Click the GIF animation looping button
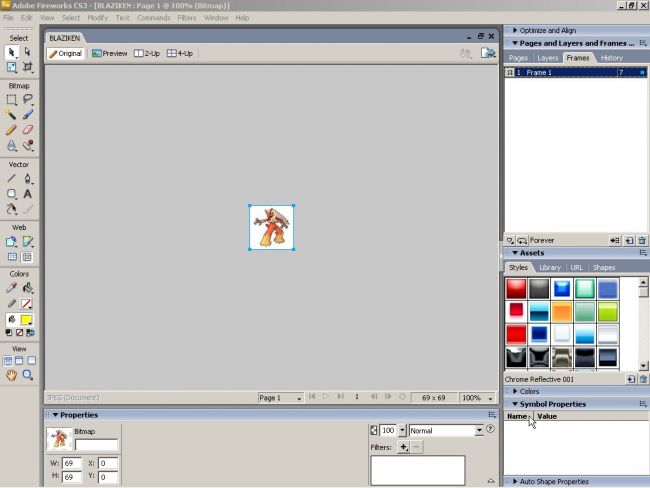 tap(522, 240)
